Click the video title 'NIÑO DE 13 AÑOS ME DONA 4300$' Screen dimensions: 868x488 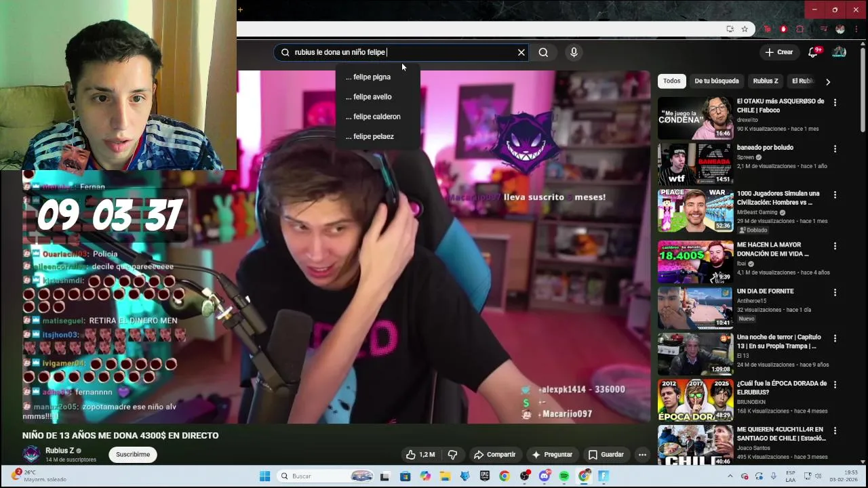tap(121, 436)
